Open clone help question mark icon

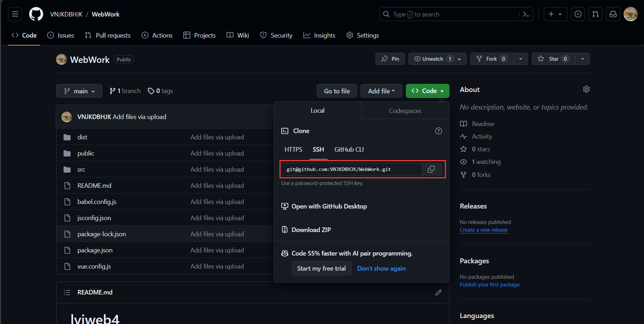tap(439, 131)
